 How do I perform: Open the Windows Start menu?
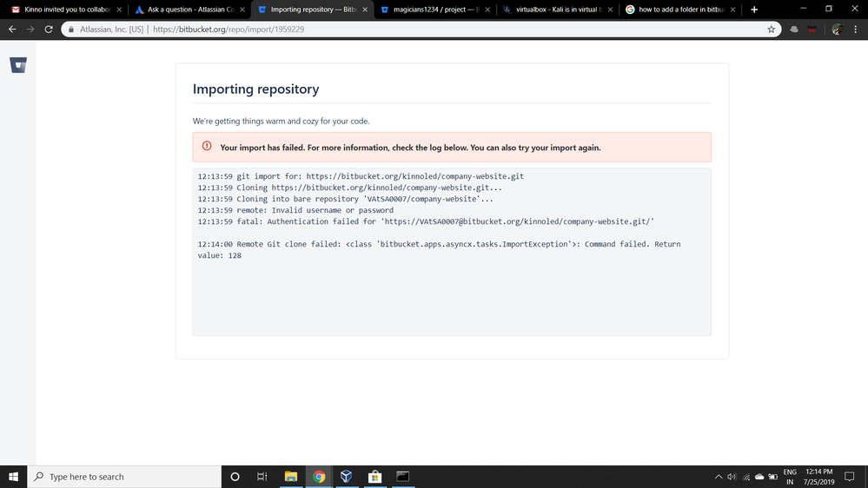click(13, 477)
